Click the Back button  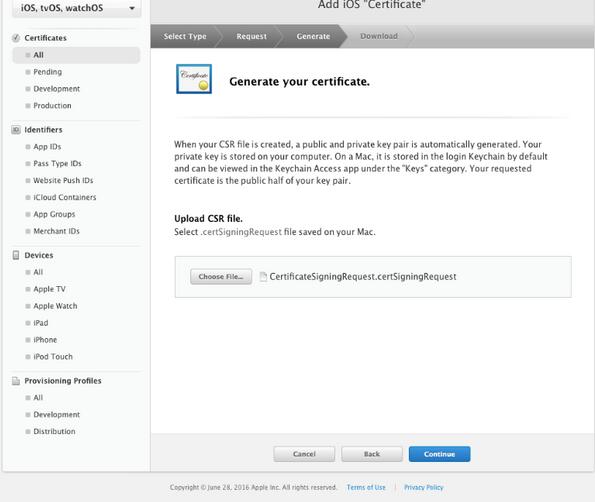tap(372, 454)
